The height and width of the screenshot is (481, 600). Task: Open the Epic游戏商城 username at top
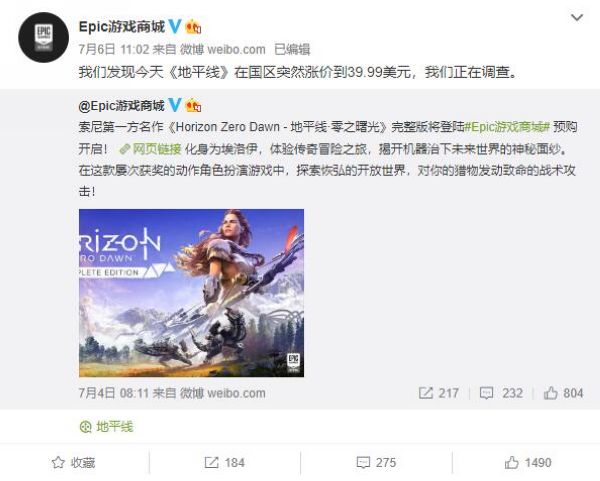coord(122,27)
